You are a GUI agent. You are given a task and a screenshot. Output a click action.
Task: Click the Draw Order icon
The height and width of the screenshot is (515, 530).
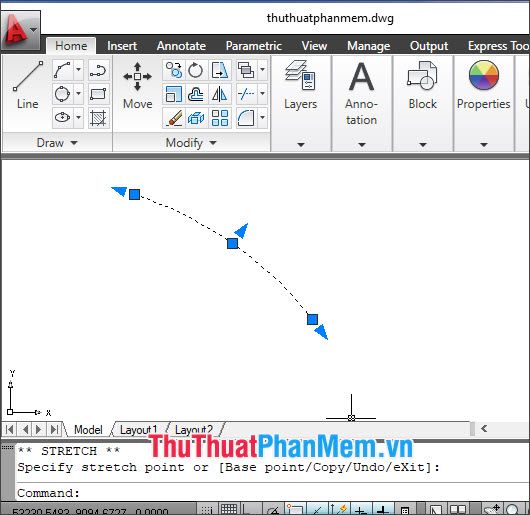click(246, 70)
